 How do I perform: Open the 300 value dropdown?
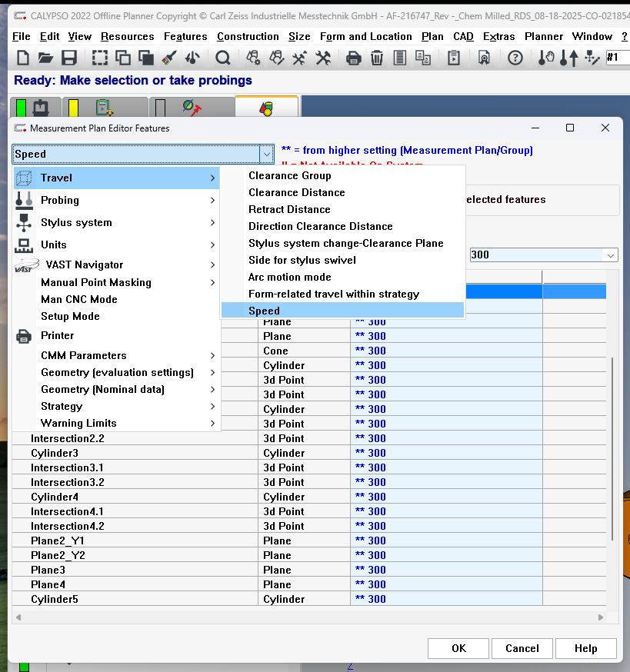click(611, 255)
